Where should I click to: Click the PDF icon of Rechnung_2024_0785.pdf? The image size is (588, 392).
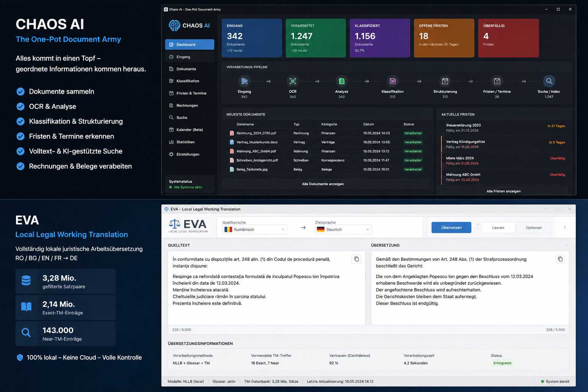point(232,133)
